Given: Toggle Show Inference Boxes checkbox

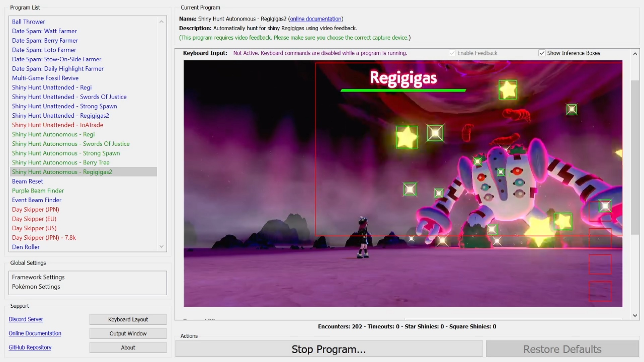Looking at the screenshot, I should (542, 53).
